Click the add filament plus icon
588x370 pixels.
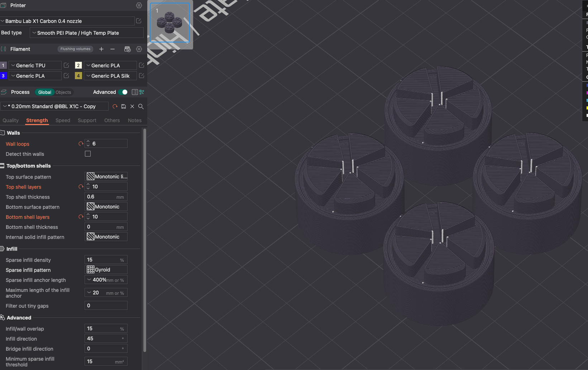(101, 49)
